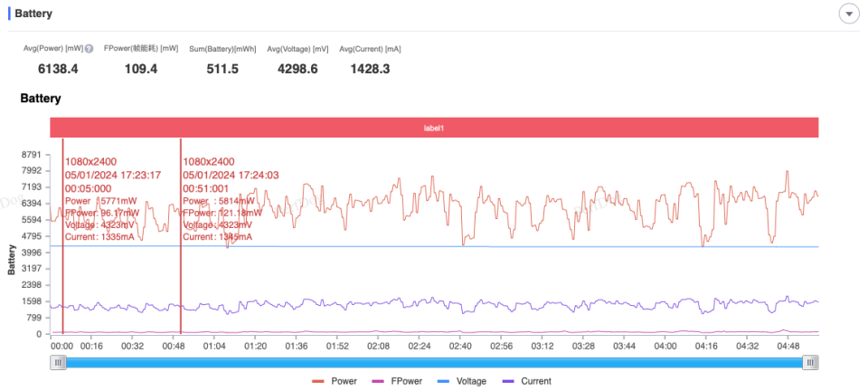Viewport: 868px width, 391px height.
Task: Collapse the Battery section with round arrow
Action: [849, 14]
